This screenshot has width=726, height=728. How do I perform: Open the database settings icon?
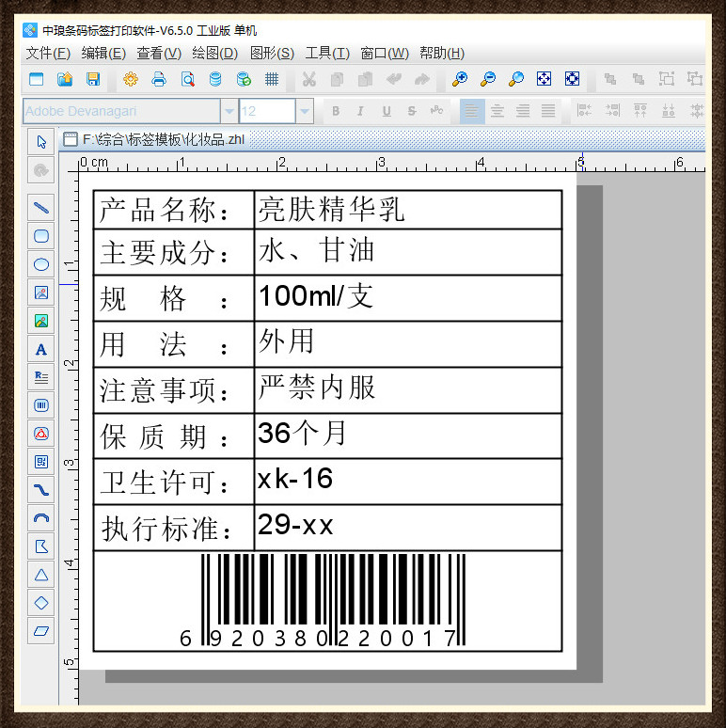[215, 79]
